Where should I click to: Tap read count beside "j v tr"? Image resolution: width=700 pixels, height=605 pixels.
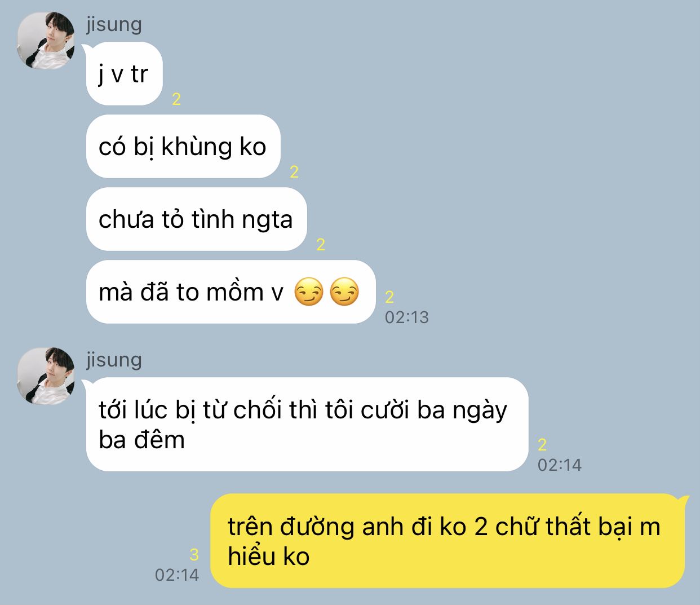(x=176, y=99)
